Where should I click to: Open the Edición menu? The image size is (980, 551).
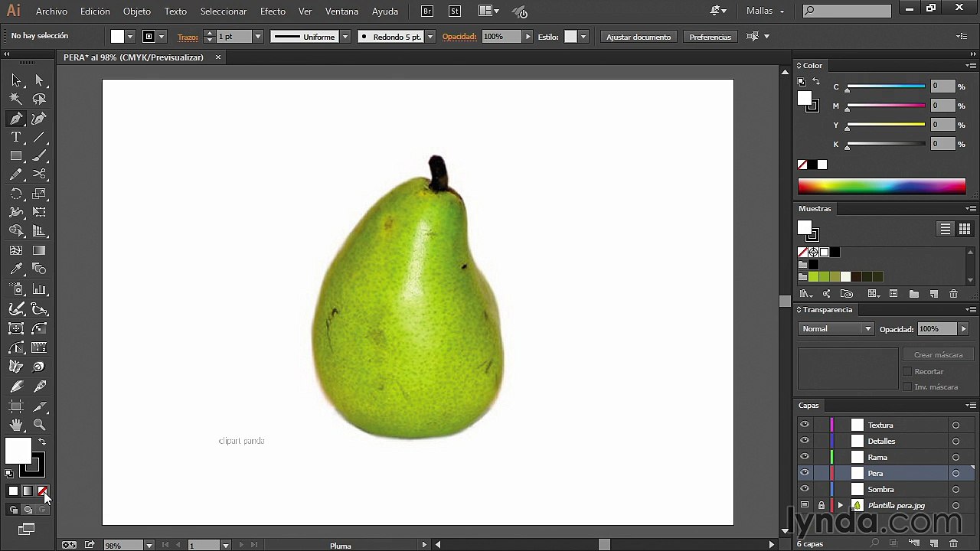coord(95,11)
